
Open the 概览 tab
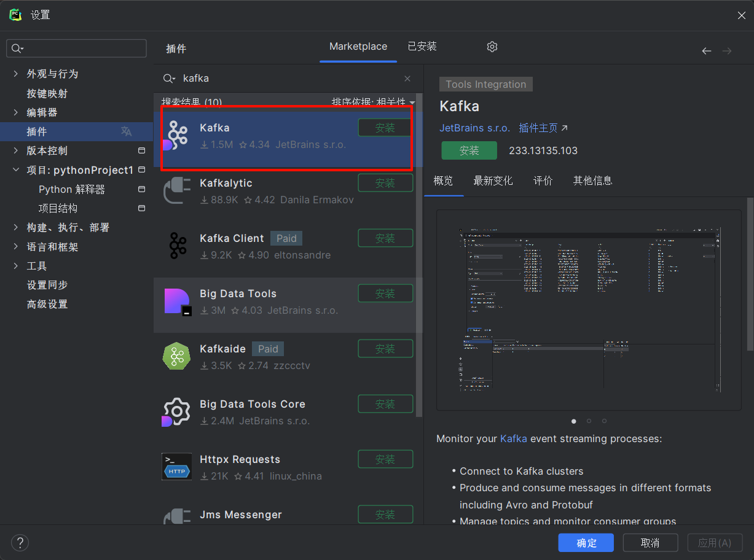[x=444, y=181]
